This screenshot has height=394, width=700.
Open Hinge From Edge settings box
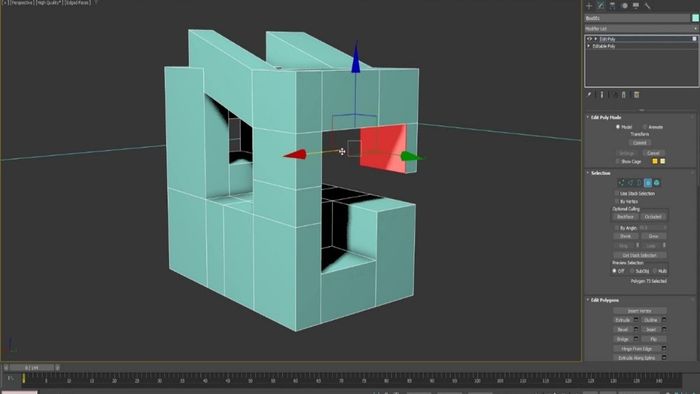pos(664,348)
